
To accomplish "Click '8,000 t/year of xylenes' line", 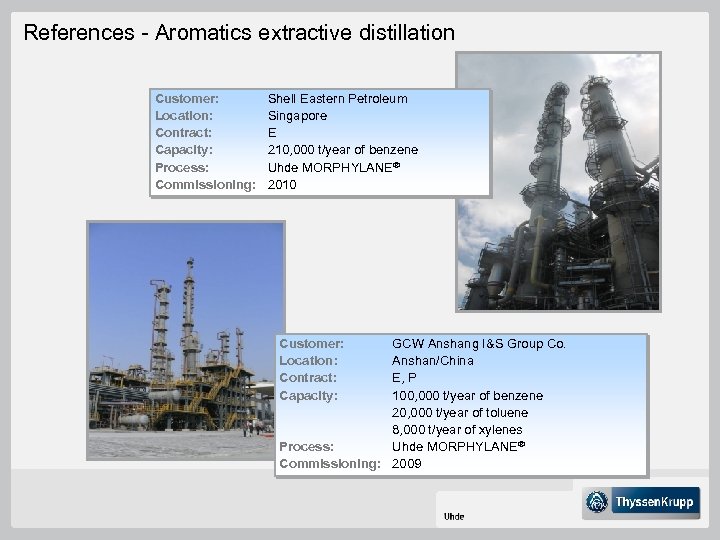I will click(x=457, y=430).
